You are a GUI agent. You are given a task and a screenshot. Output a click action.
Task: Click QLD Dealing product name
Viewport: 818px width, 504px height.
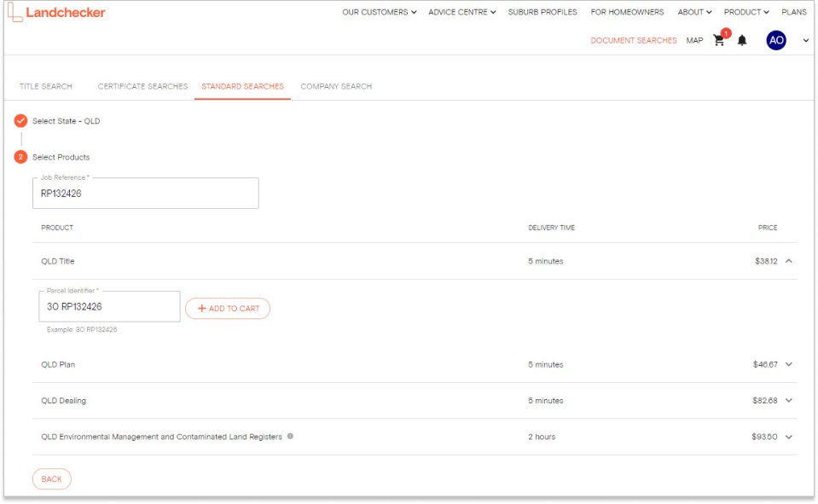point(64,400)
